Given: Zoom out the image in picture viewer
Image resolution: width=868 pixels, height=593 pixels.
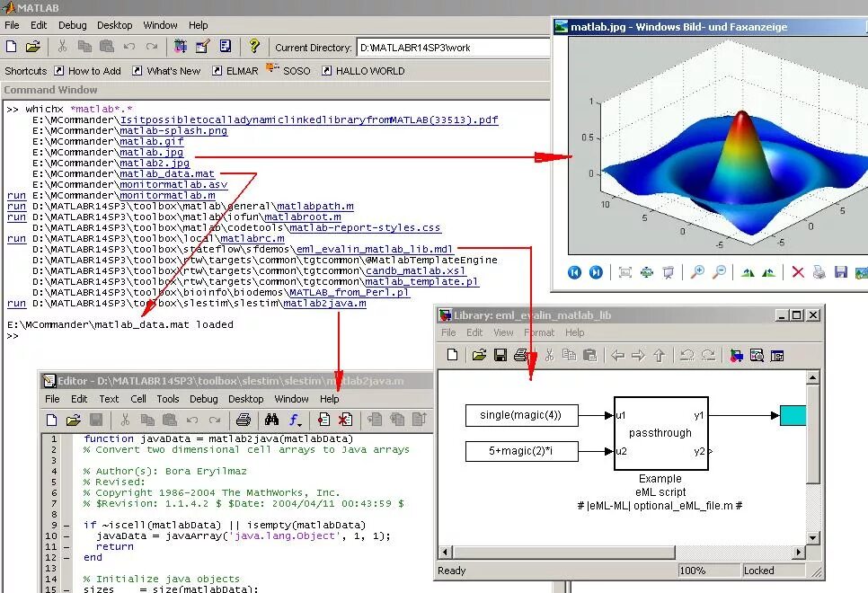Looking at the screenshot, I should [x=719, y=272].
